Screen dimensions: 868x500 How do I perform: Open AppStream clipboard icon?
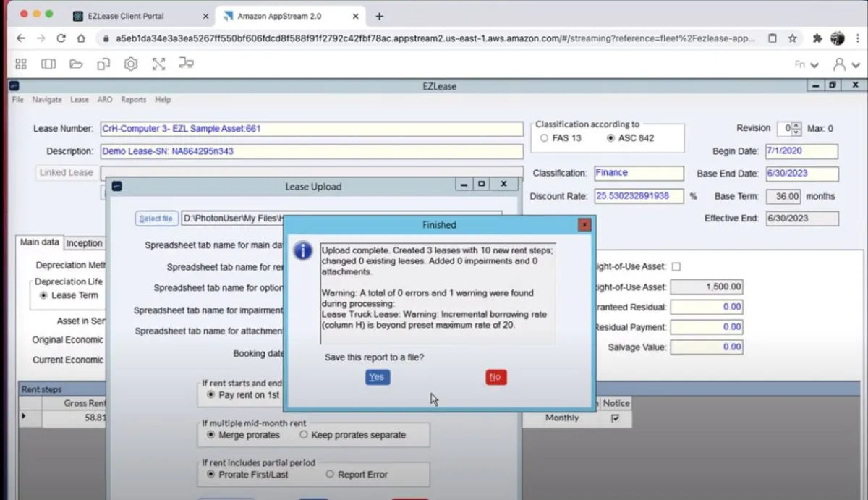click(103, 64)
